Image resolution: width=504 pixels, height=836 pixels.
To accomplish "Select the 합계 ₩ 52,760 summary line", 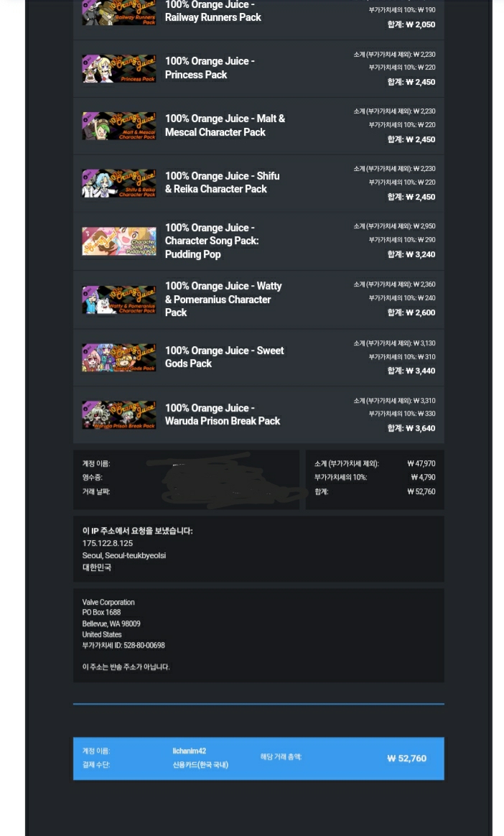I will [x=375, y=491].
